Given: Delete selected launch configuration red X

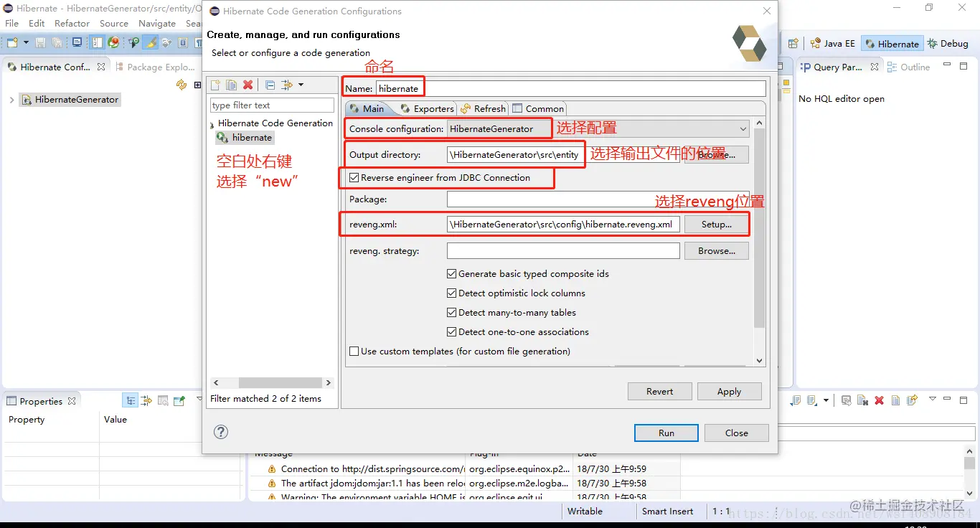Looking at the screenshot, I should (x=248, y=85).
